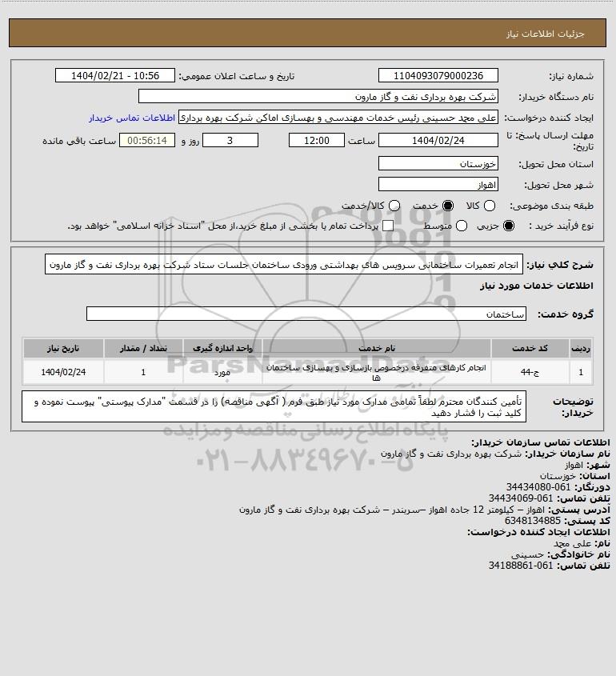Toggle the اسناد خزانه اسلامی payment checkbox
Image resolution: width=616 pixels, height=676 pixels.
(x=388, y=226)
